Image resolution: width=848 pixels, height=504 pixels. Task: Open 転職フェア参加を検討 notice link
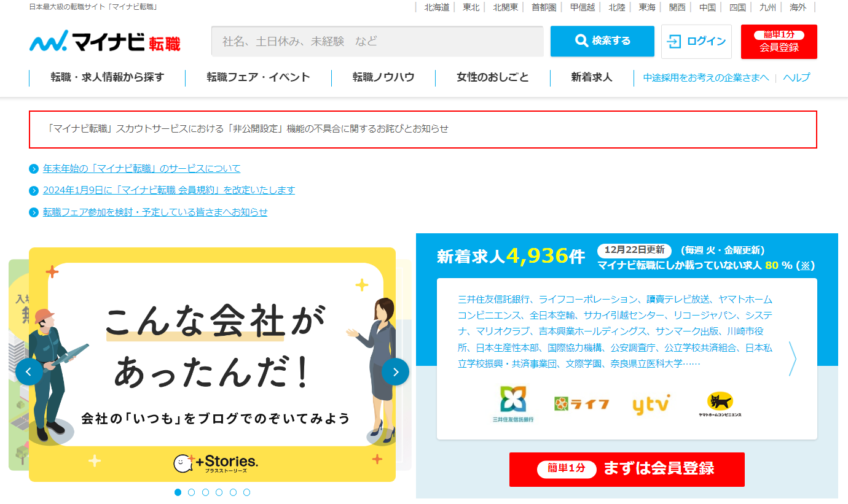coord(155,212)
